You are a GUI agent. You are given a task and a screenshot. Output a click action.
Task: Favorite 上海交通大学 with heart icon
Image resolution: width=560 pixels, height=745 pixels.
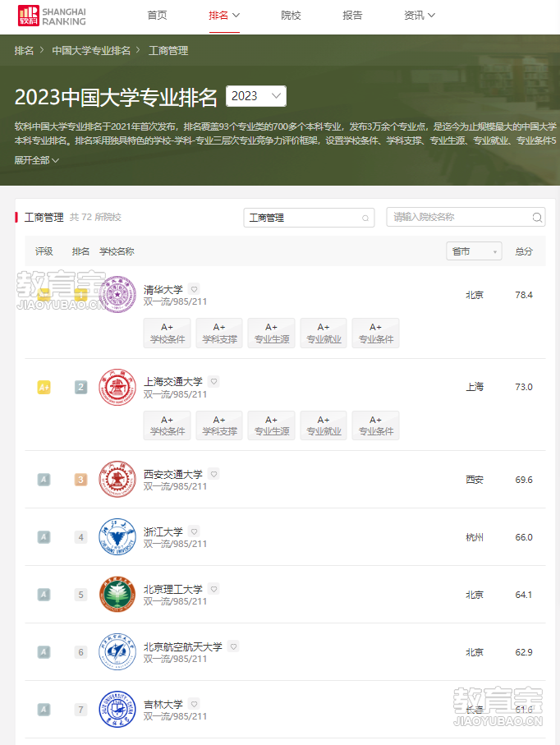point(213,381)
